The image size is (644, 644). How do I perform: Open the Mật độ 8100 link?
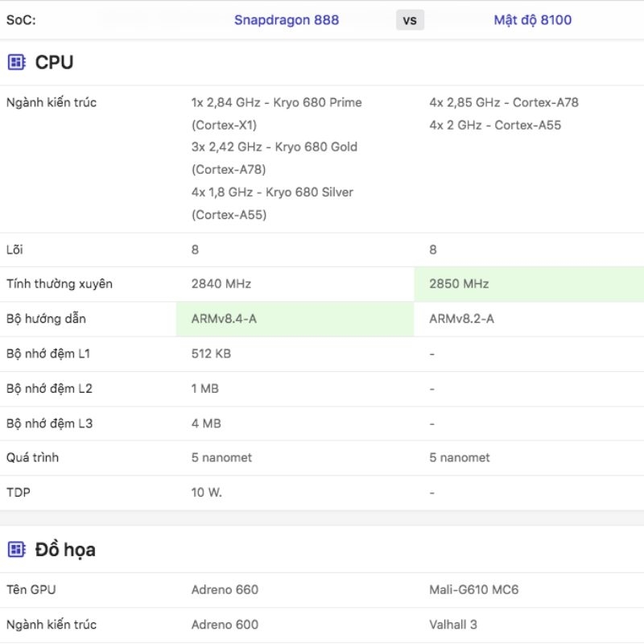click(532, 20)
